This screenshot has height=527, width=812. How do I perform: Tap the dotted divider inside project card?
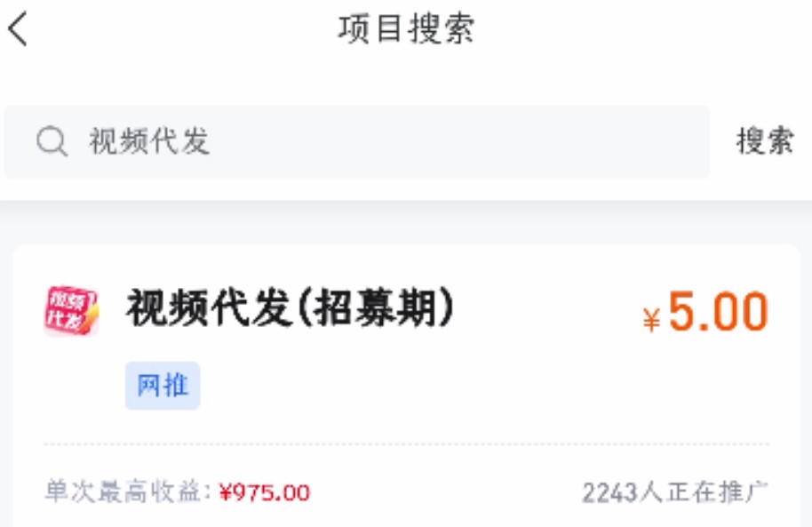coord(407,444)
